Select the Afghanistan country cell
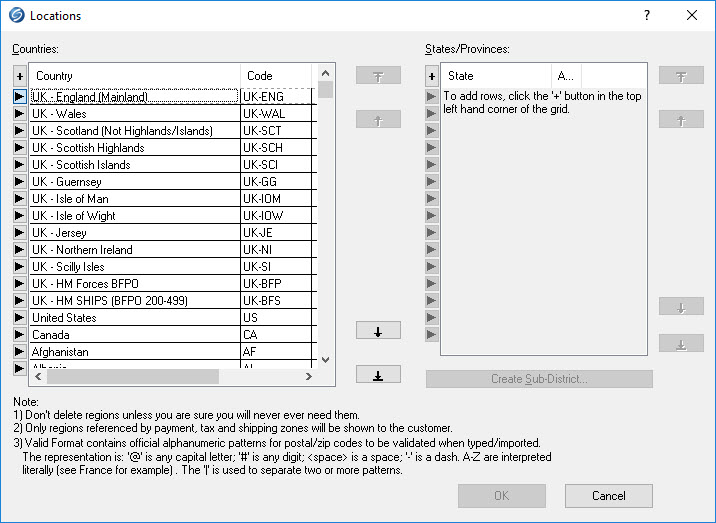This screenshot has height=523, width=716. 134,352
